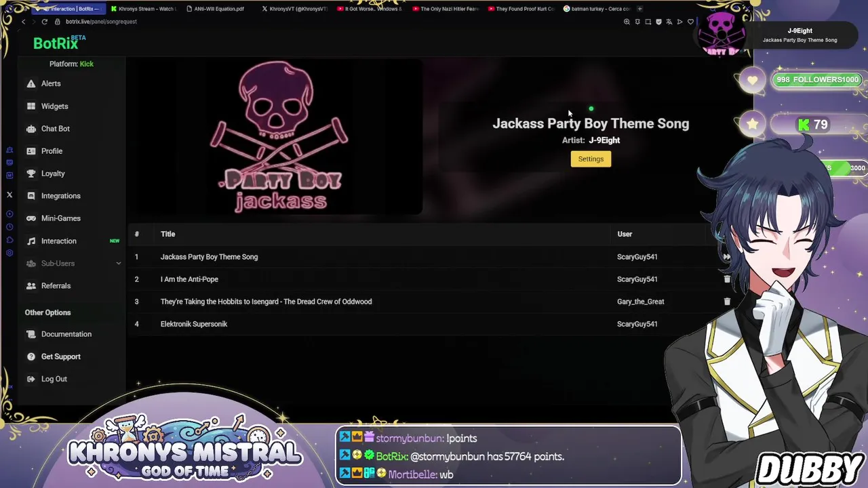Open song request Settings button
Screen dimensions: 868x488
591,159
